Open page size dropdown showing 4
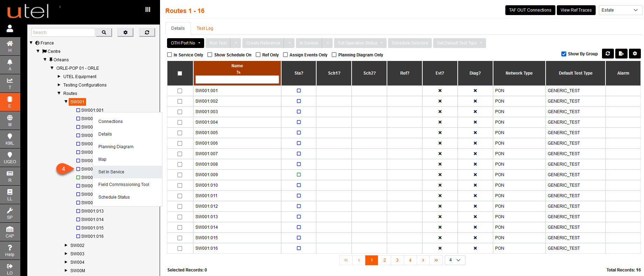The height and width of the screenshot is (276, 644). click(x=455, y=260)
